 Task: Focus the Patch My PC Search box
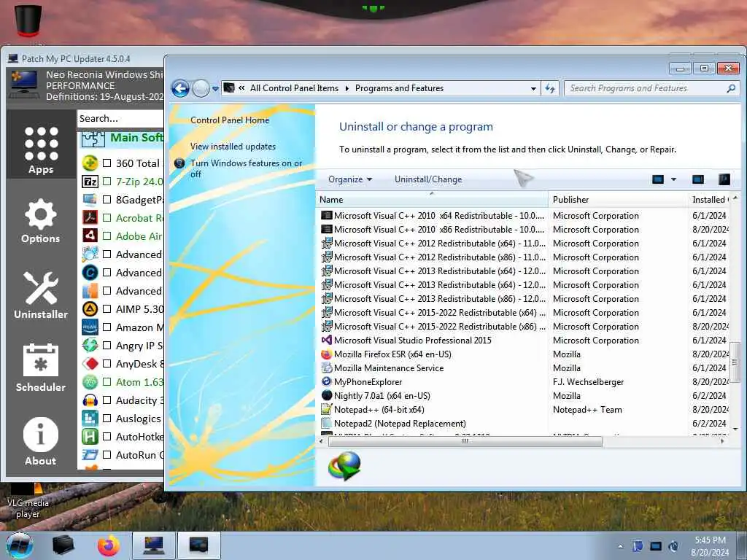pos(120,119)
